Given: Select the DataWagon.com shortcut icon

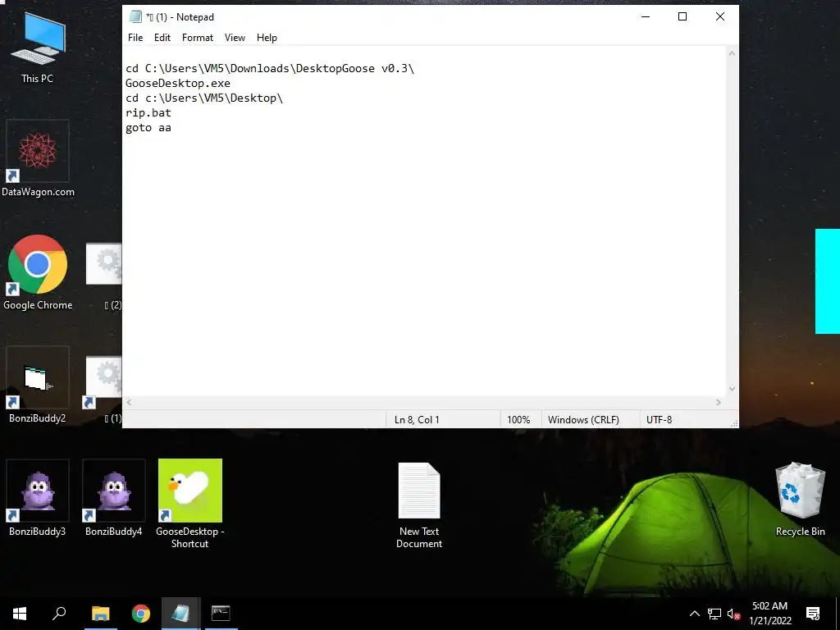Looking at the screenshot, I should click(x=38, y=158).
